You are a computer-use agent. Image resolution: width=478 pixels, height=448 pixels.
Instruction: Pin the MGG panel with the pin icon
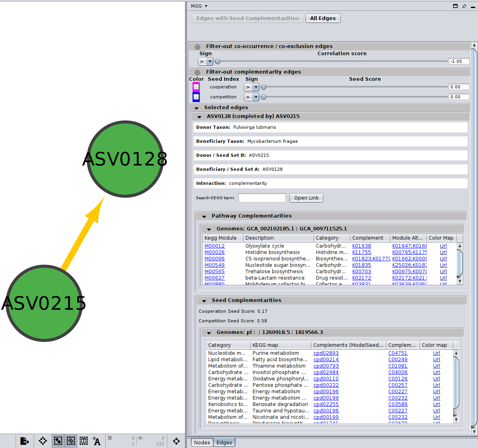pyautogui.click(x=464, y=6)
